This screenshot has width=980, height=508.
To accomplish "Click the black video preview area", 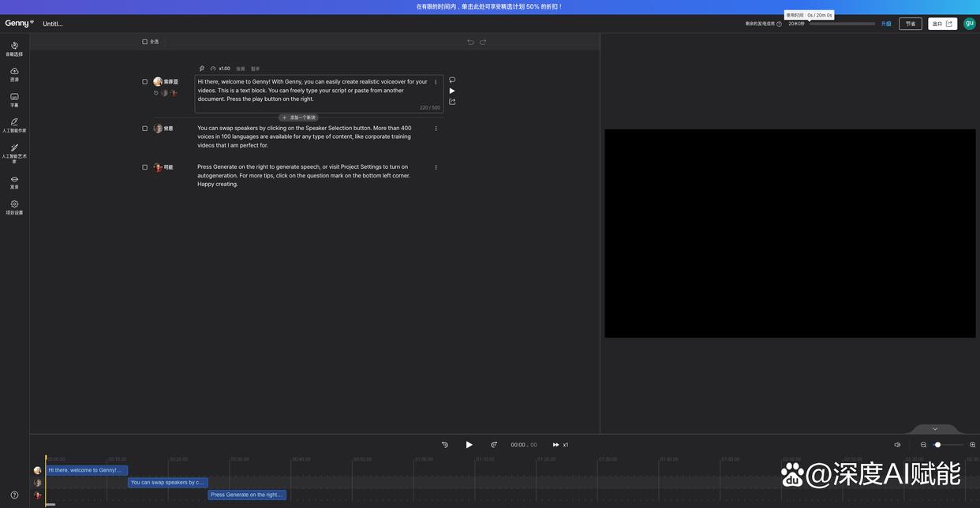I will click(x=790, y=233).
